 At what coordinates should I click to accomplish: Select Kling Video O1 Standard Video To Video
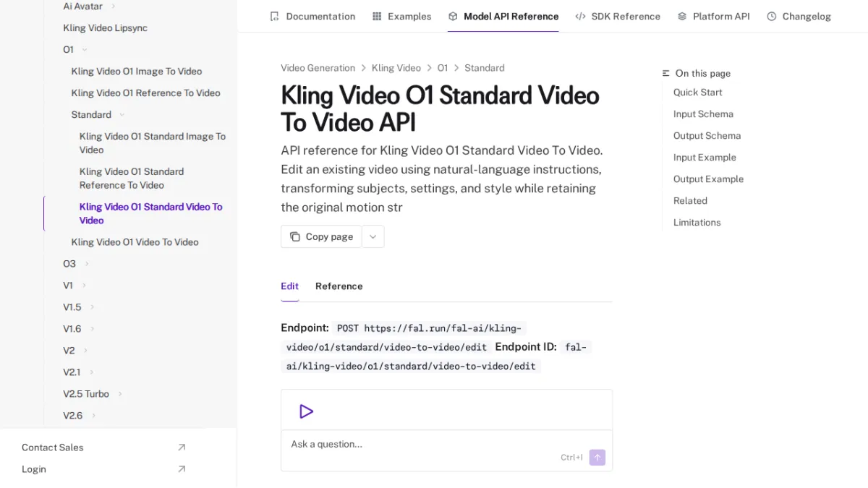tap(150, 213)
